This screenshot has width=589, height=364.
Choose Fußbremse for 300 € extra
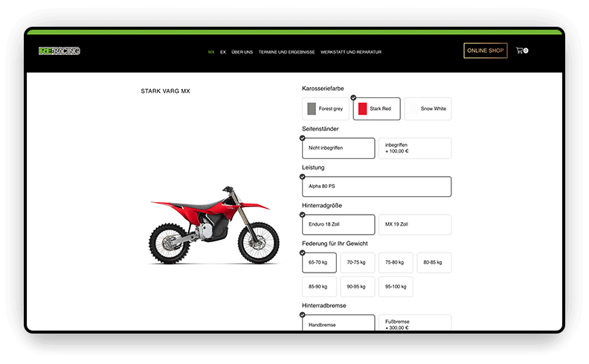click(414, 324)
